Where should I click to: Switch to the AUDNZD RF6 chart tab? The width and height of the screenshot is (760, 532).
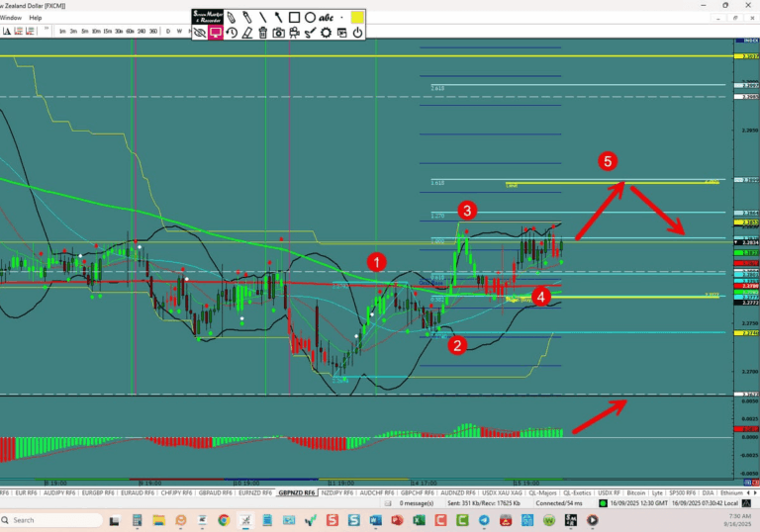click(x=458, y=492)
